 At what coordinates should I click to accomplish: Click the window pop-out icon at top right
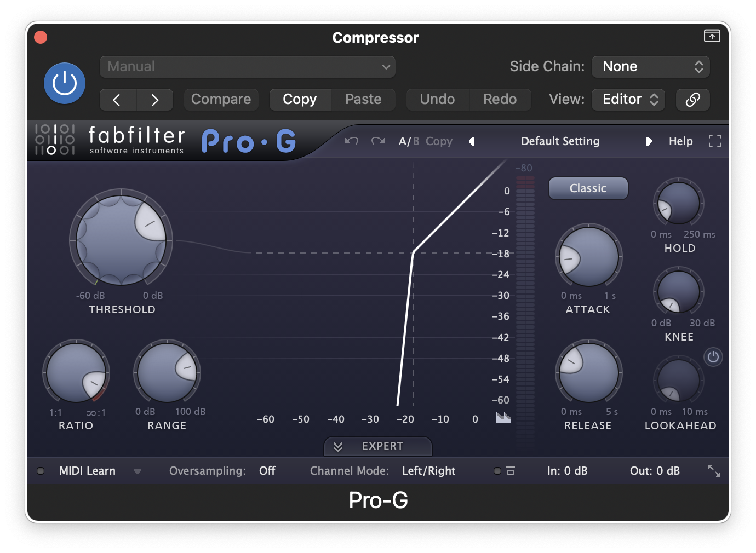pos(712,36)
